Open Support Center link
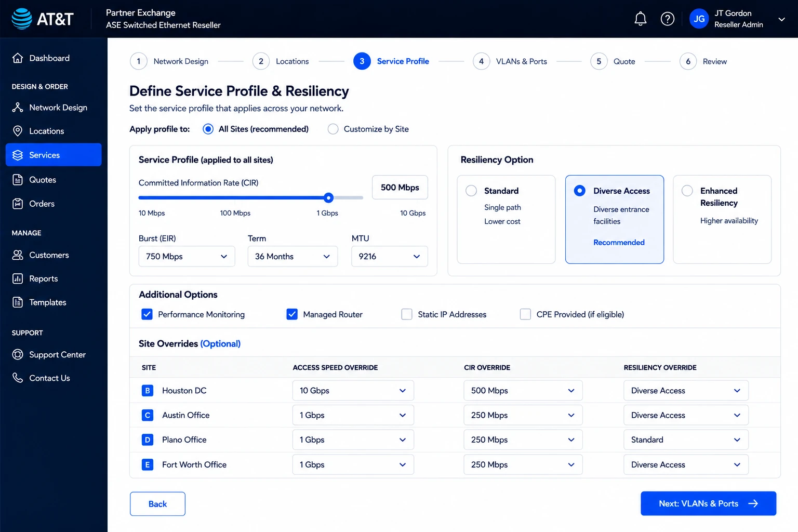This screenshot has height=532, width=798. (54, 354)
